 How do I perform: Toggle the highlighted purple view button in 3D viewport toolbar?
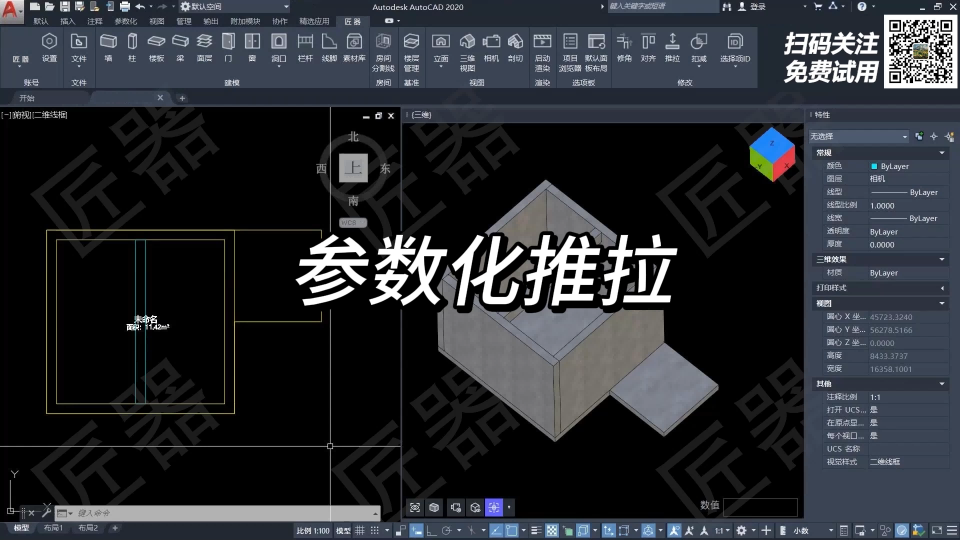494,507
